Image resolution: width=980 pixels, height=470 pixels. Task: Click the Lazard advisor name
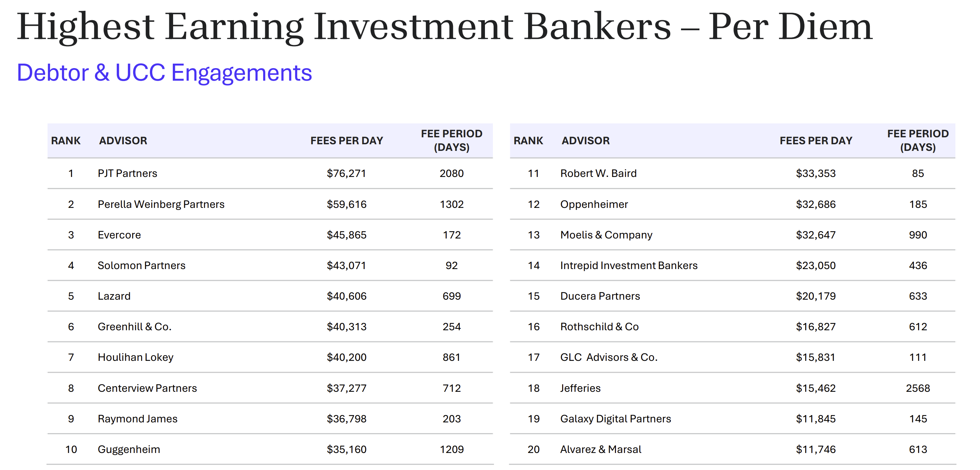pos(114,296)
